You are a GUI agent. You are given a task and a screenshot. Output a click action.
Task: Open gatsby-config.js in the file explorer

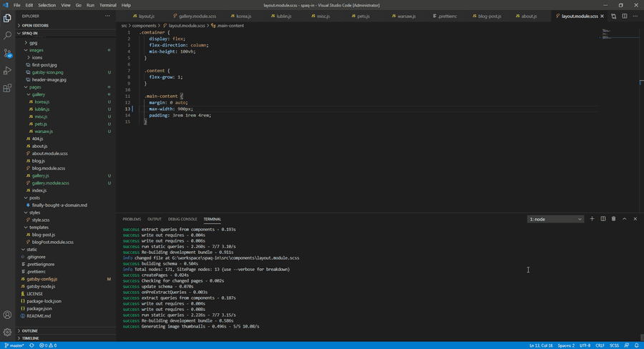coord(42,279)
